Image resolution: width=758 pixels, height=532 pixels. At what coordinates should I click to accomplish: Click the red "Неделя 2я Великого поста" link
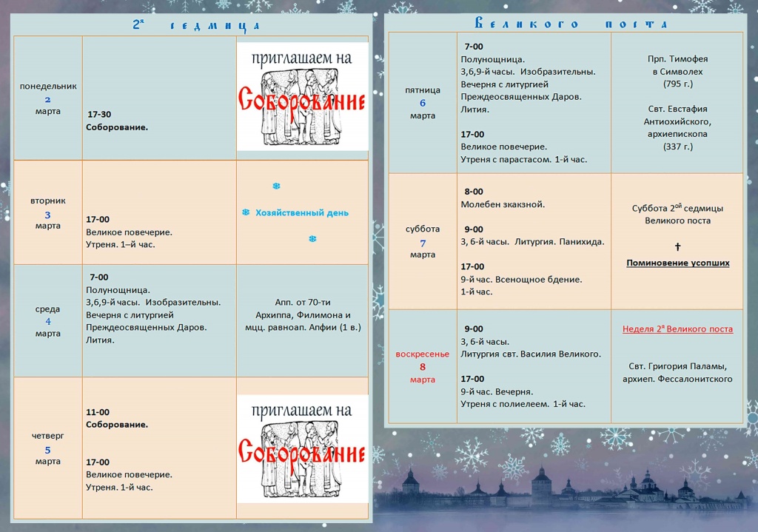coord(677,329)
